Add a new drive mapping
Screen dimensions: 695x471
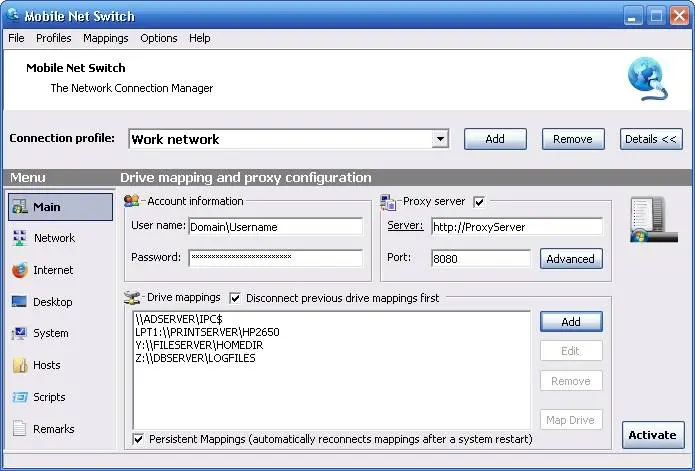[571, 322]
